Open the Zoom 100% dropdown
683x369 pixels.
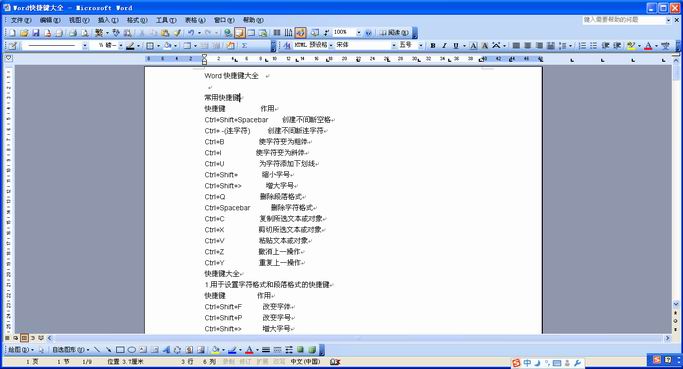pos(358,33)
